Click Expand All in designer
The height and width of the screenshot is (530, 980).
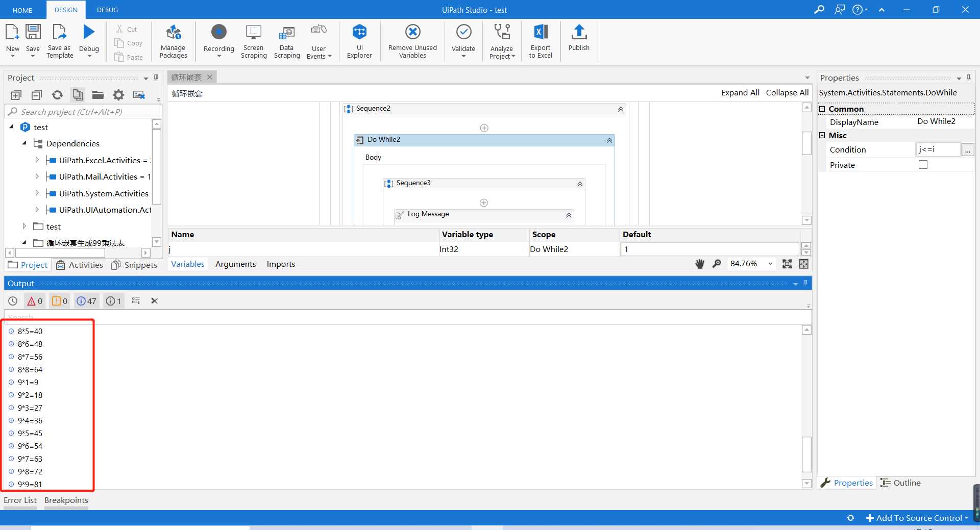pos(740,92)
